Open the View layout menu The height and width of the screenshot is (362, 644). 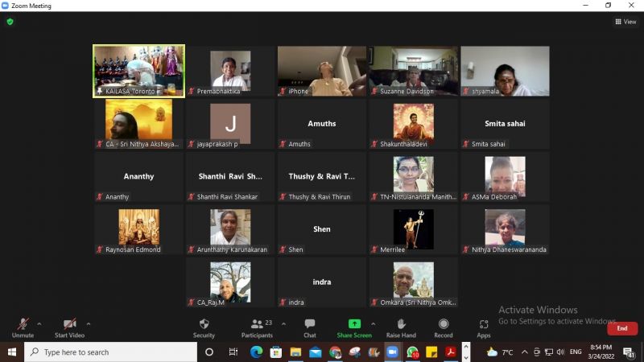pos(625,22)
